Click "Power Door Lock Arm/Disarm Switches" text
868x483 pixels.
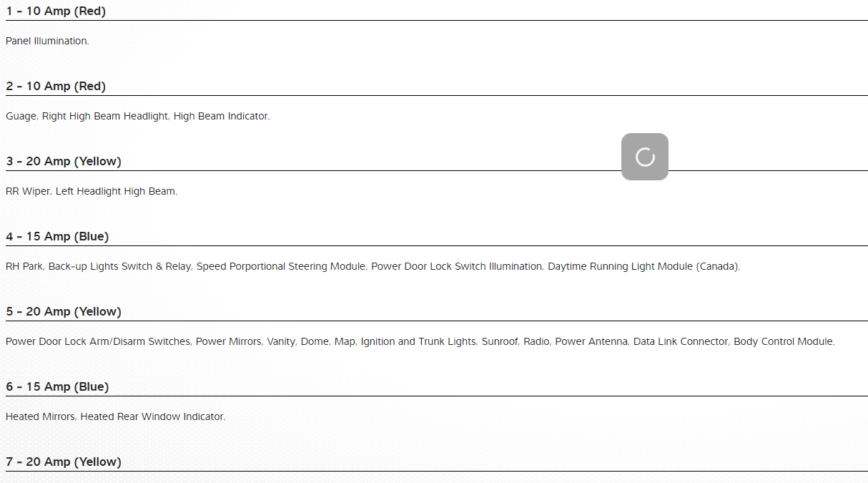(x=99, y=342)
